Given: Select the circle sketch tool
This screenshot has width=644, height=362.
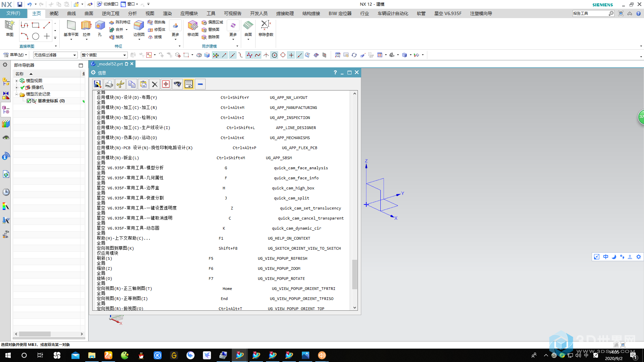Looking at the screenshot, I should (x=36, y=36).
